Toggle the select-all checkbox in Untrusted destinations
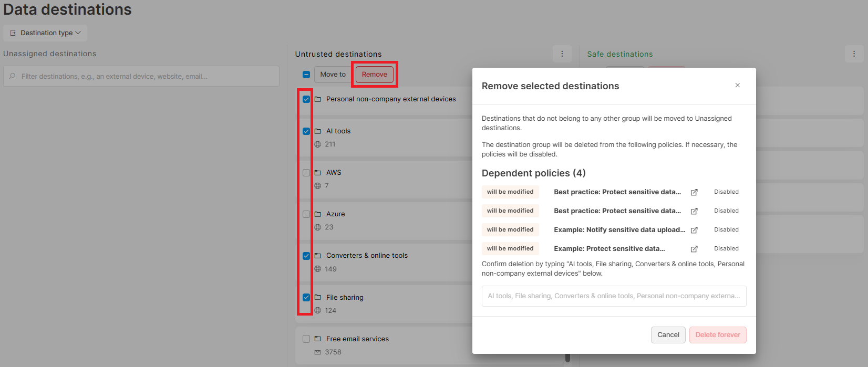Viewport: 868px width, 367px height. point(306,75)
